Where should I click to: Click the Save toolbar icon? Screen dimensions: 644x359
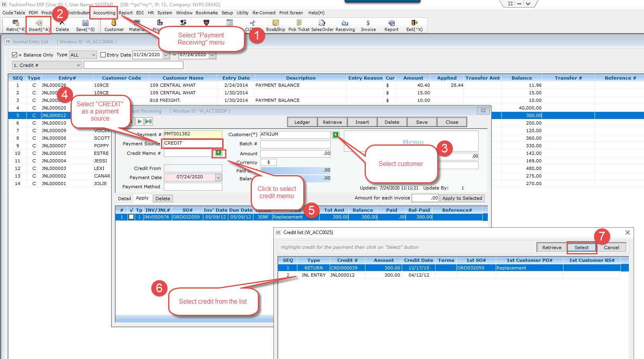(x=85, y=25)
